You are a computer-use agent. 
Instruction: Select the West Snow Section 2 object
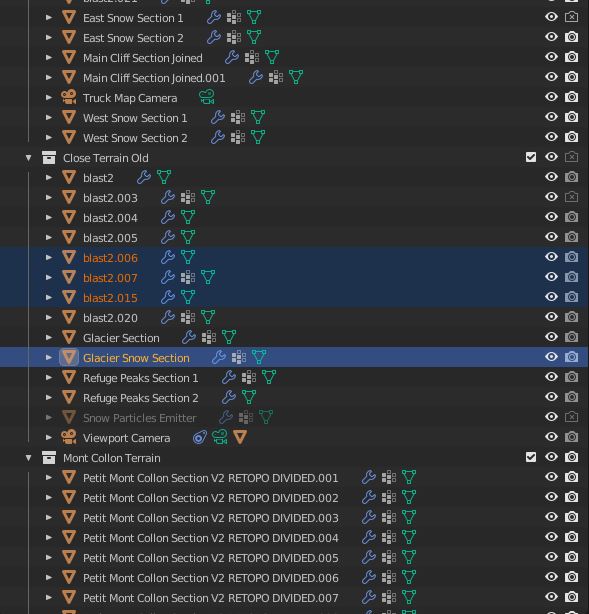pyautogui.click(x=135, y=138)
